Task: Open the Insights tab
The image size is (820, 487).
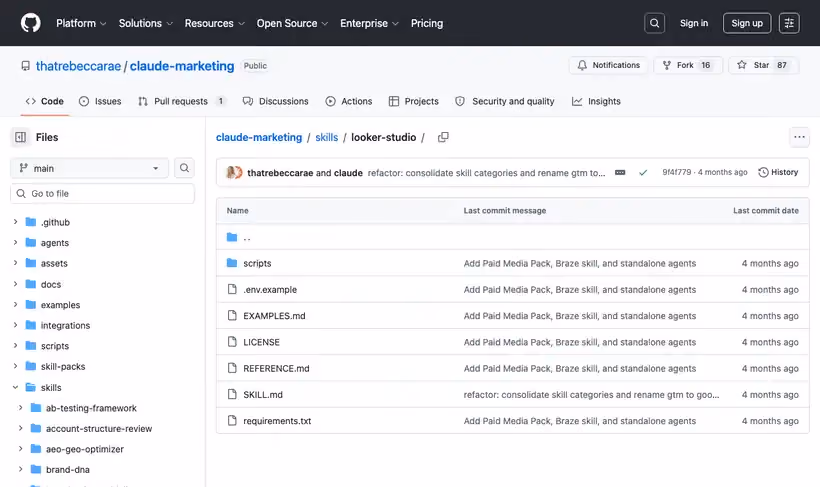Action: tap(596, 101)
